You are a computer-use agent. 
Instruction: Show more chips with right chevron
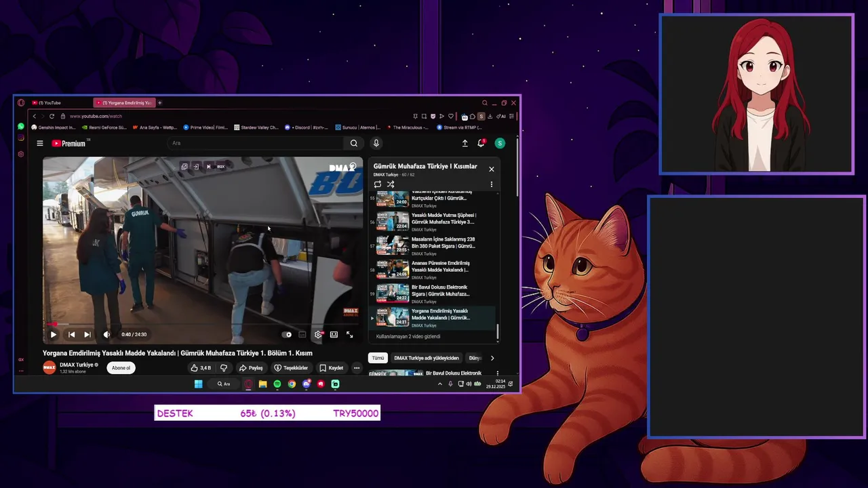[492, 358]
